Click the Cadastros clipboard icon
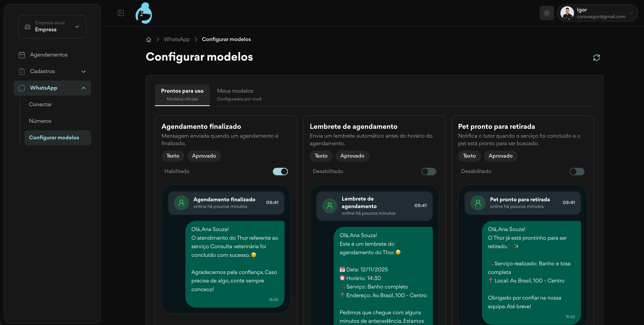This screenshot has width=644, height=325. [22, 72]
